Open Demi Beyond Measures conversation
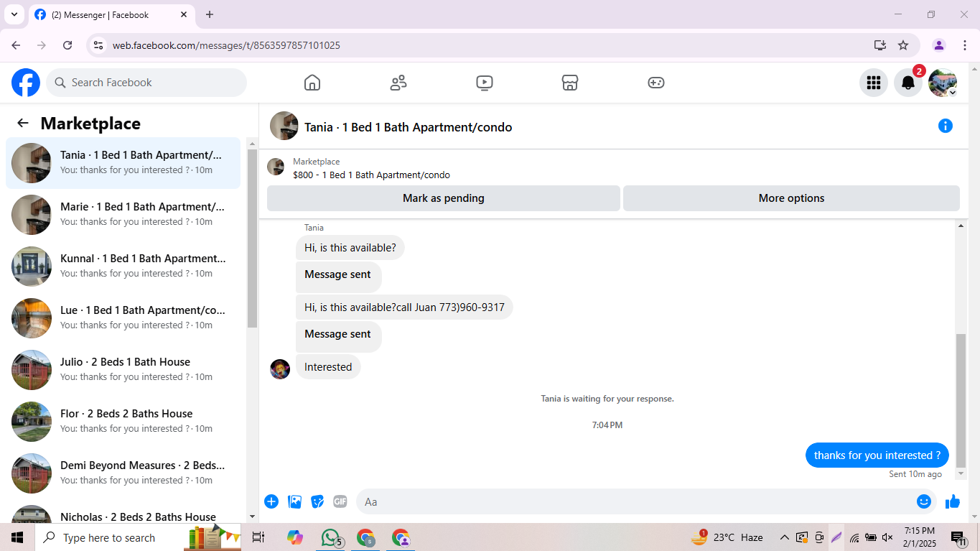Image resolution: width=980 pixels, height=551 pixels. (123, 473)
